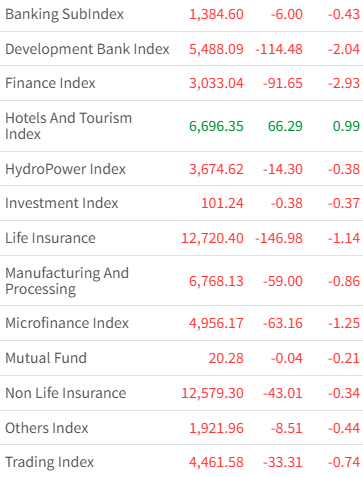Click Trading Index value 4,461.58

pyautogui.click(x=216, y=462)
